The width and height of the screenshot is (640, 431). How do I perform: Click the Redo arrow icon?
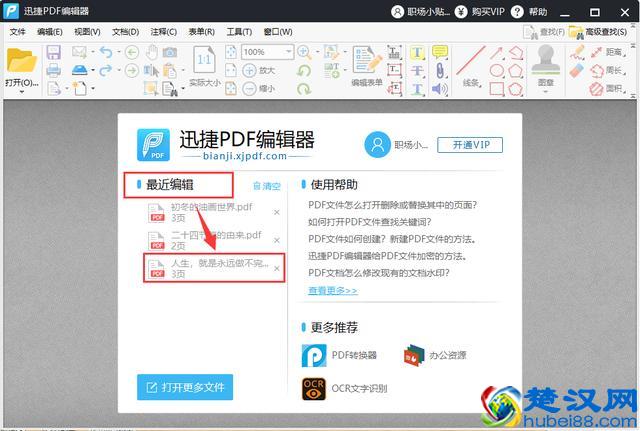point(106,70)
